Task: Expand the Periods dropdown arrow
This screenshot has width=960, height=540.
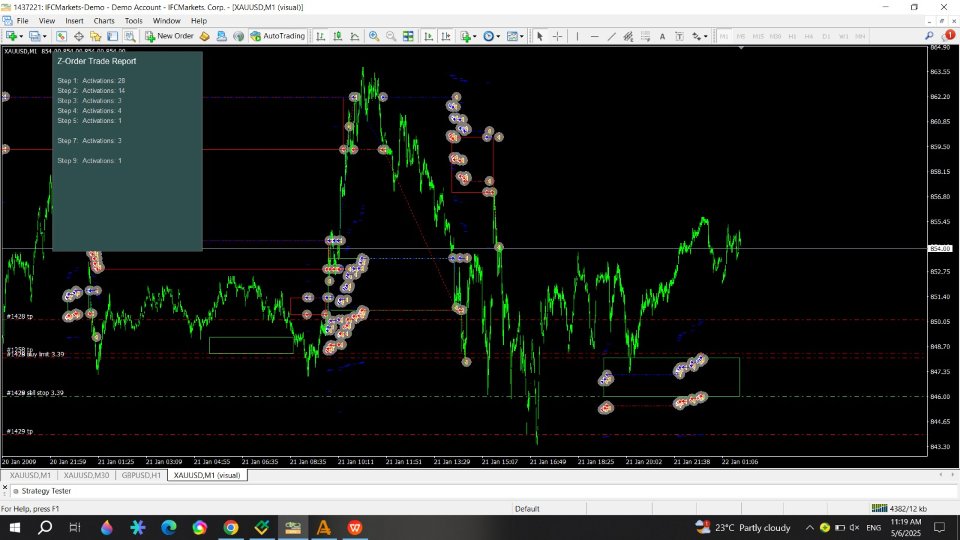Action: click(x=498, y=36)
